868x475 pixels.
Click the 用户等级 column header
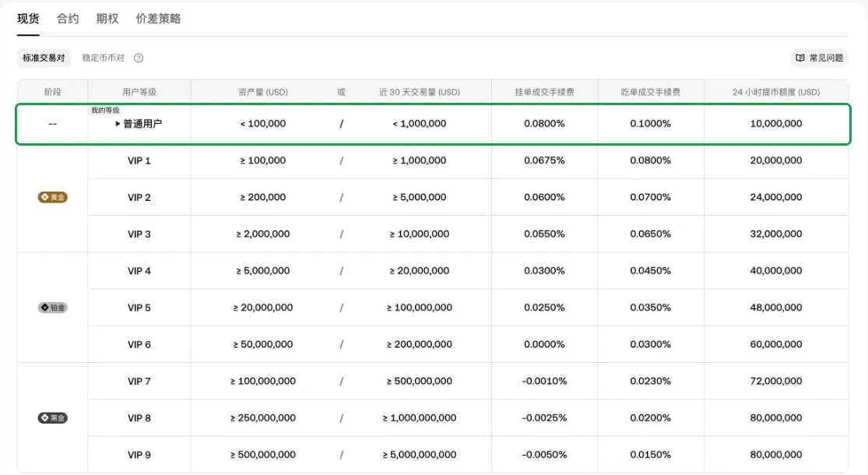139,92
